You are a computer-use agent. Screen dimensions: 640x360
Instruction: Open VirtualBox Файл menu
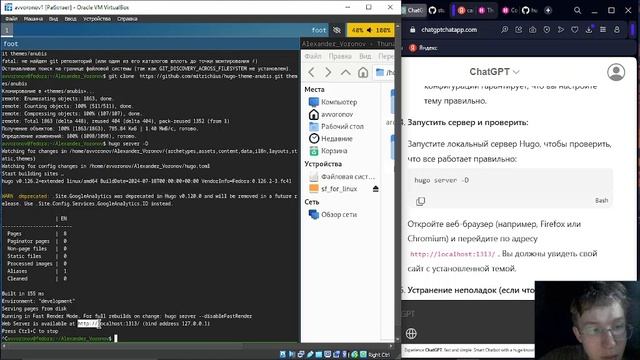pos(11,19)
